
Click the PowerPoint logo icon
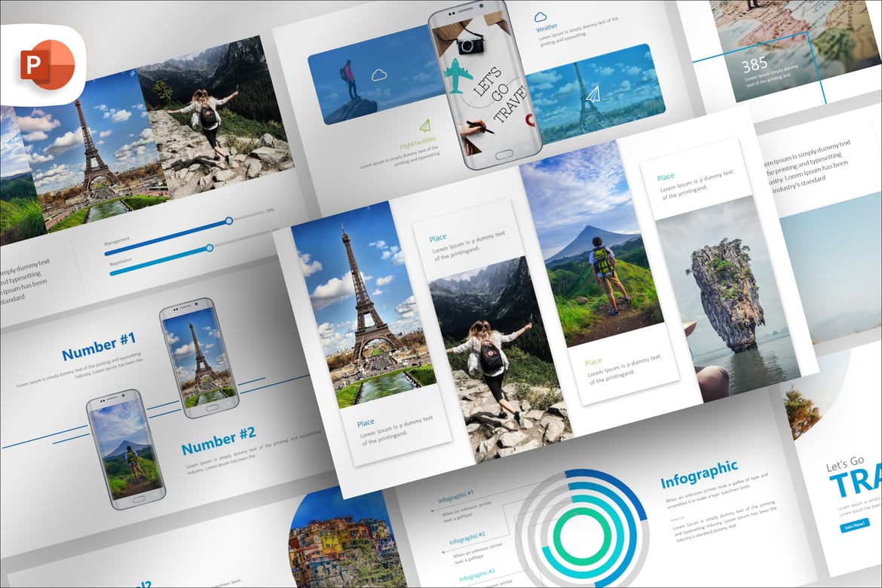[47, 65]
